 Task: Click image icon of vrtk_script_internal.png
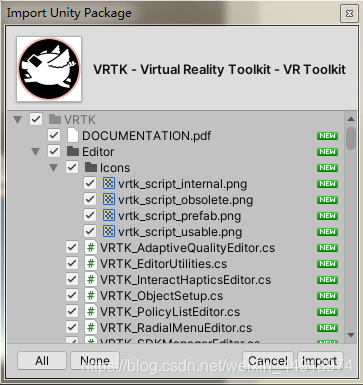109,183
